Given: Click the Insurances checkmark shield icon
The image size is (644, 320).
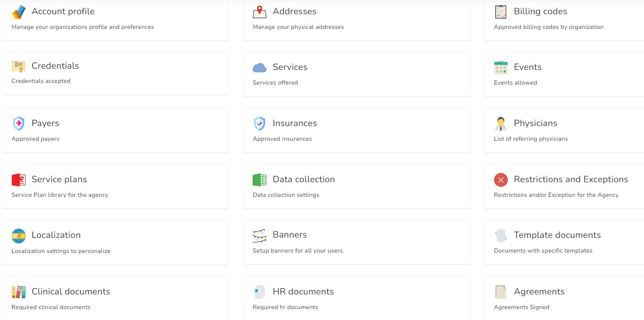Looking at the screenshot, I should (x=259, y=124).
